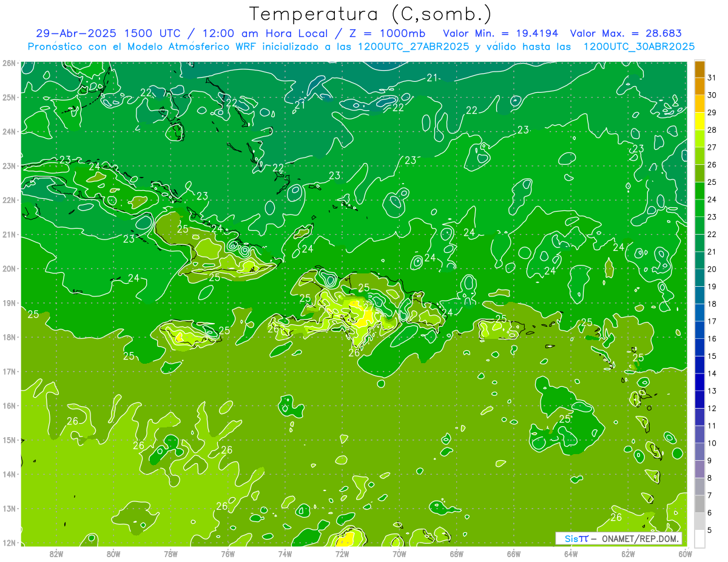Click the legend scale label '12'
Viewport: 728px width, 562px height.
(x=712, y=408)
